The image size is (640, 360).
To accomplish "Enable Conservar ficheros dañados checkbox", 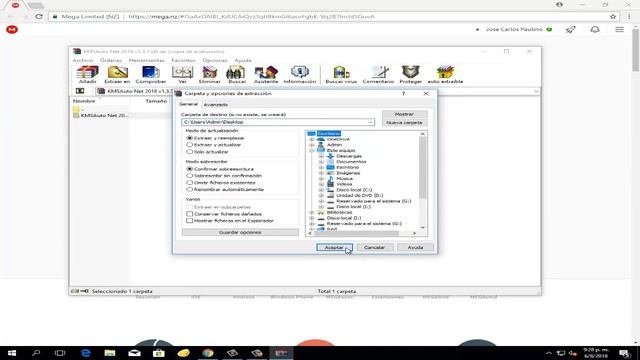I will coord(189,214).
